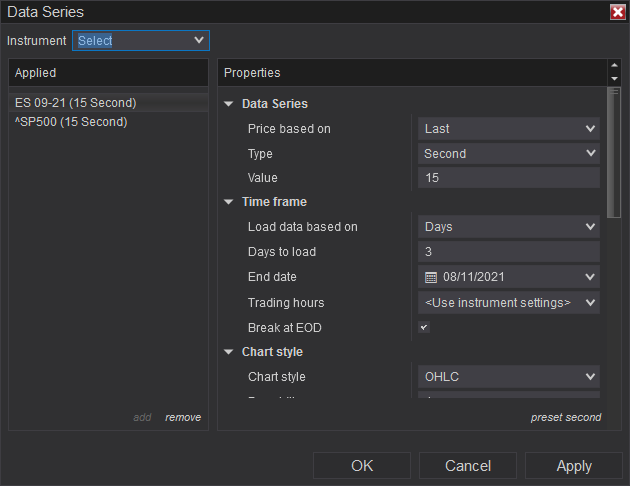The width and height of the screenshot is (630, 486).
Task: Collapse the Data Series section
Action: click(x=229, y=104)
